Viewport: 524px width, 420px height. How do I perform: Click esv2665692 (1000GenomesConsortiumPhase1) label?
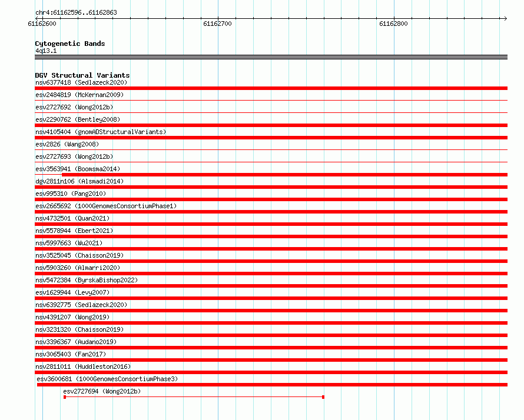click(x=106, y=206)
